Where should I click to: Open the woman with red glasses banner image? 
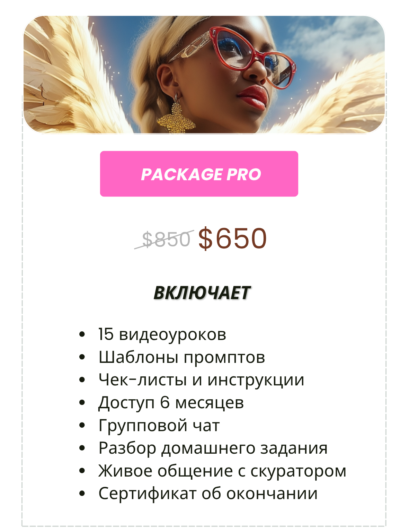pos(204,75)
